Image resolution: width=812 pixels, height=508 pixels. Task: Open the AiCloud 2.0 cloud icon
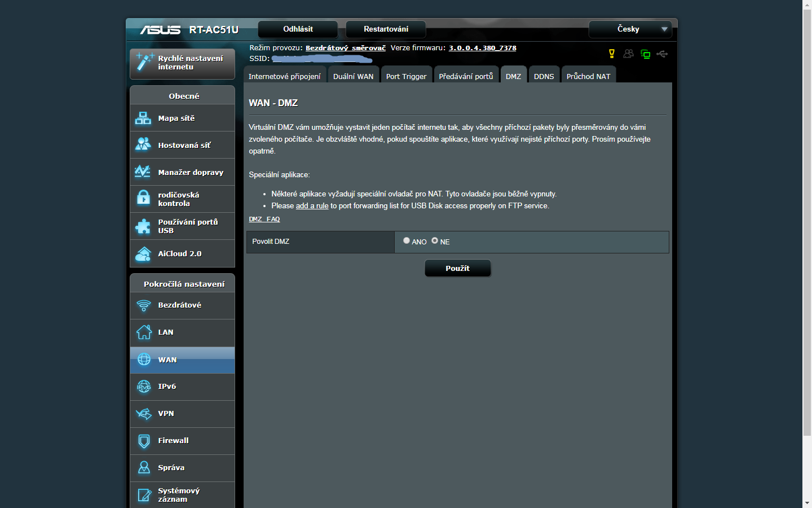pos(143,254)
